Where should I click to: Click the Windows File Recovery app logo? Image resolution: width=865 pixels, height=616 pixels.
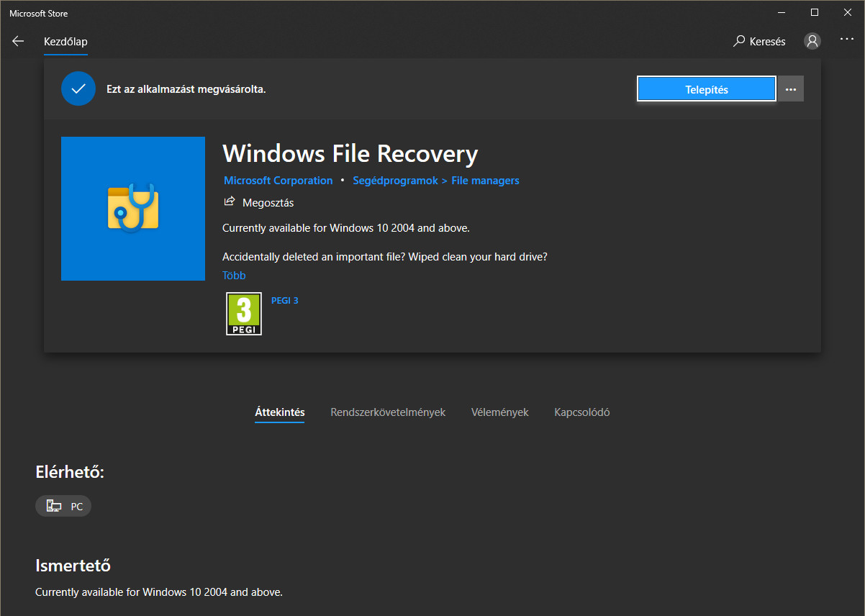[x=133, y=209]
